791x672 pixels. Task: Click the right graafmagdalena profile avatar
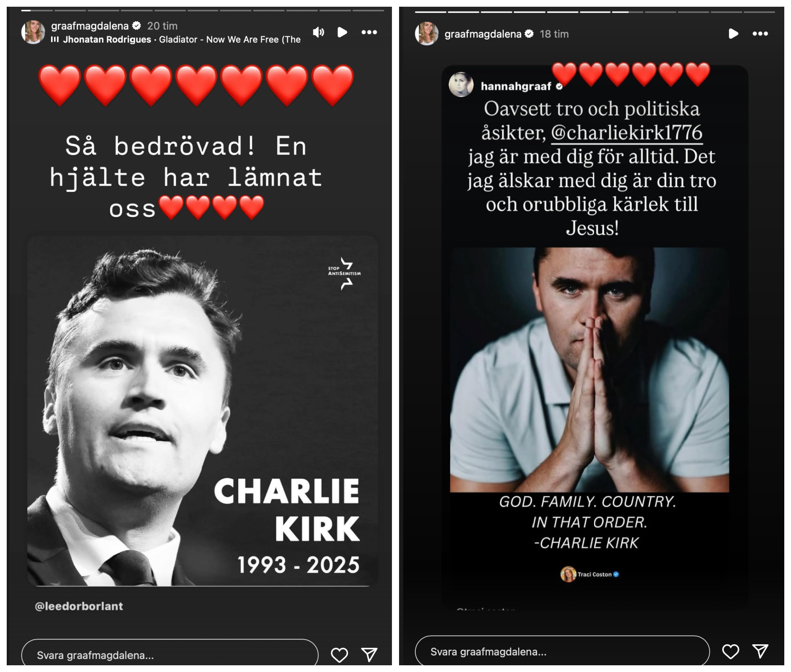427,34
